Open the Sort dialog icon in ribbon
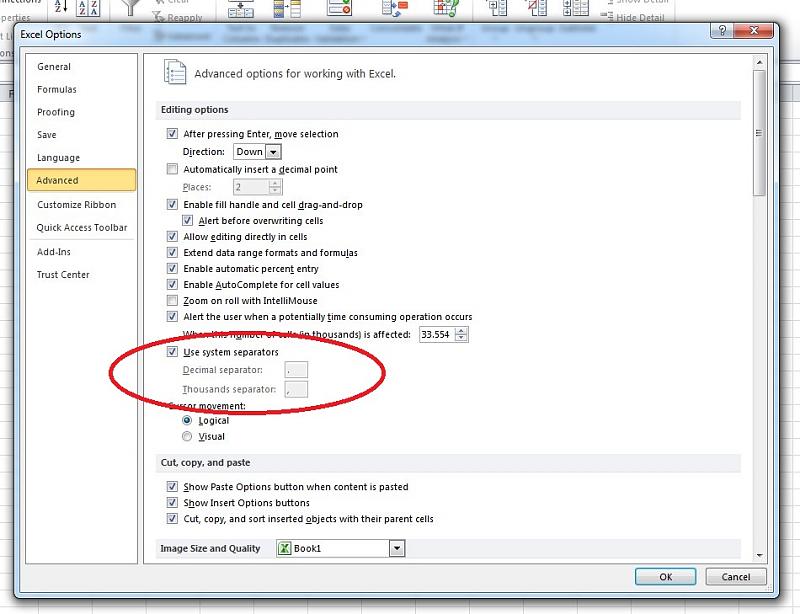 coord(88,7)
